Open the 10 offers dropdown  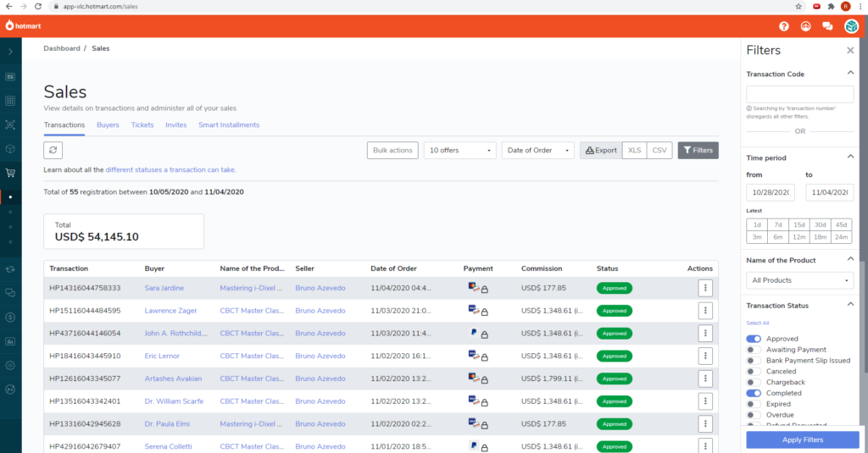(459, 151)
